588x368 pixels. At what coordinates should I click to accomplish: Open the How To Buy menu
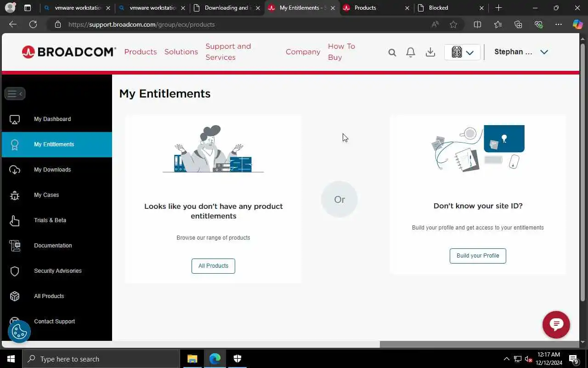pos(341,52)
